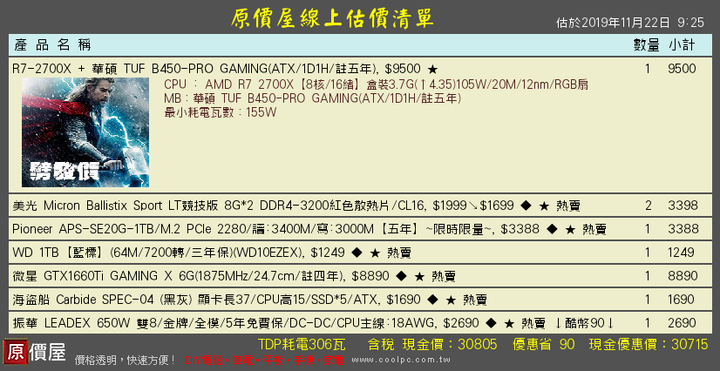The image size is (720, 371).
Task: Click the estimate date 2019年11月22日 9:25
Action: coord(630,22)
